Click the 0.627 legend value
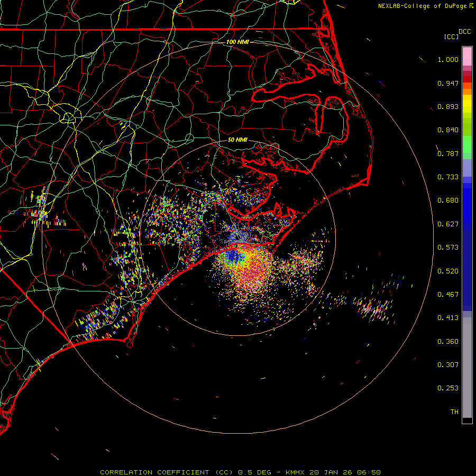 [448, 224]
